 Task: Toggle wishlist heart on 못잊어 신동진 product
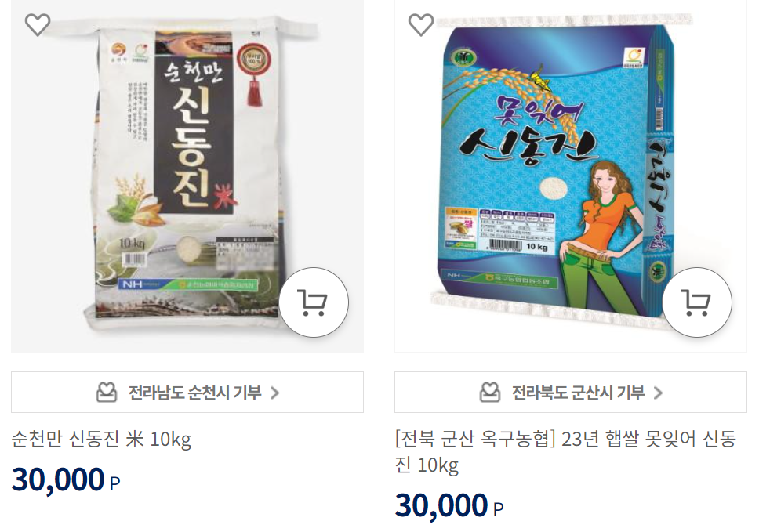tap(421, 25)
